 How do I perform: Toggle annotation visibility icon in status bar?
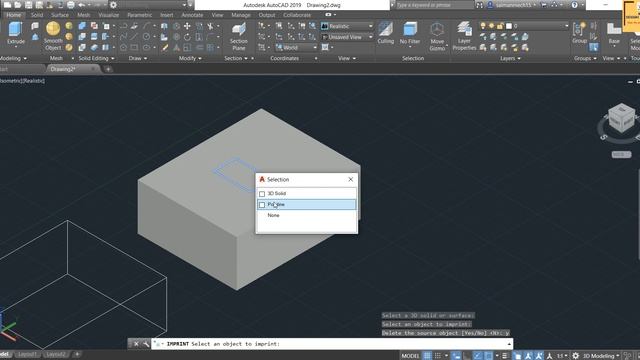tap(528, 356)
